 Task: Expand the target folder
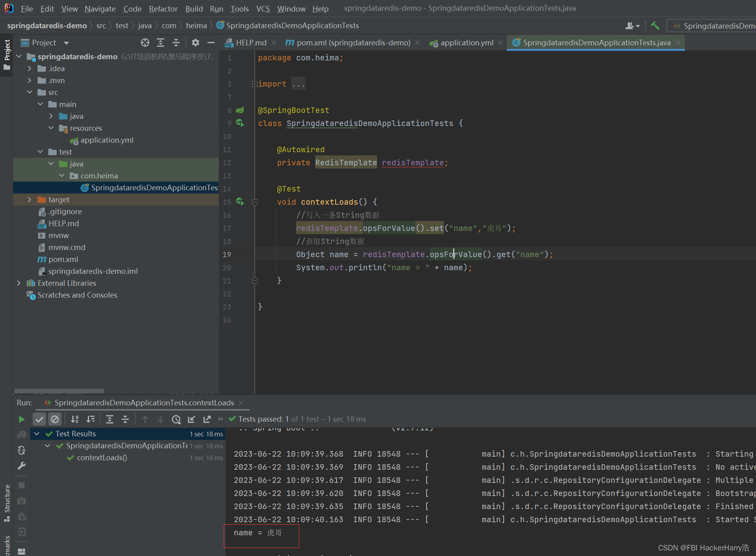29,200
